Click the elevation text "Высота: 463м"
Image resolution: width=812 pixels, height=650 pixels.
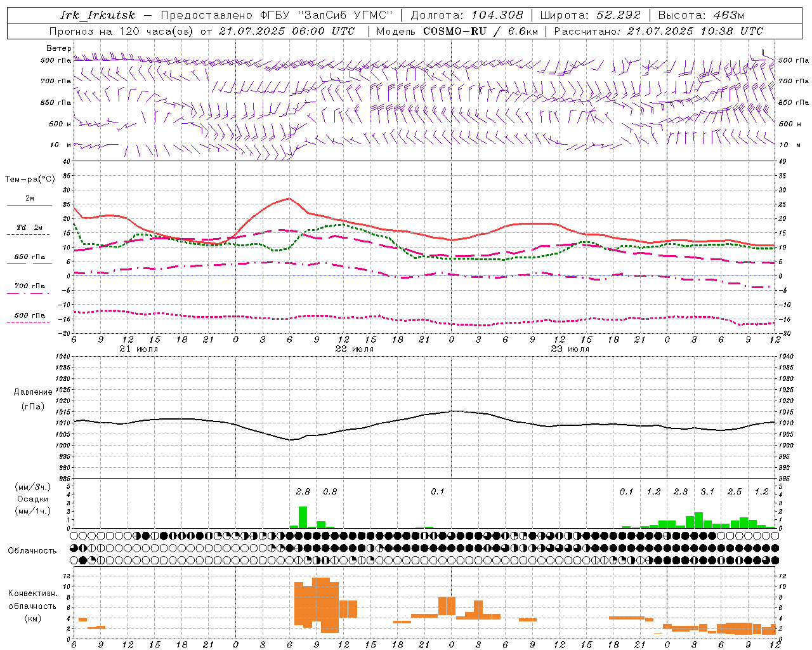(701, 15)
